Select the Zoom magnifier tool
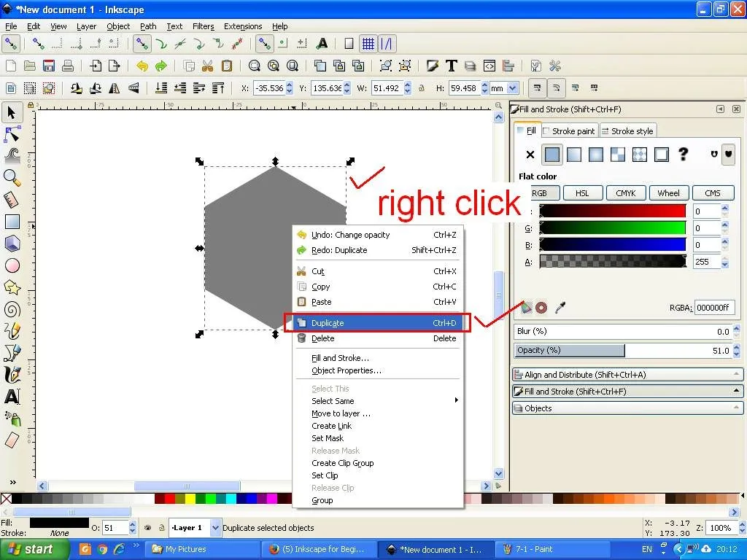 coord(12,178)
